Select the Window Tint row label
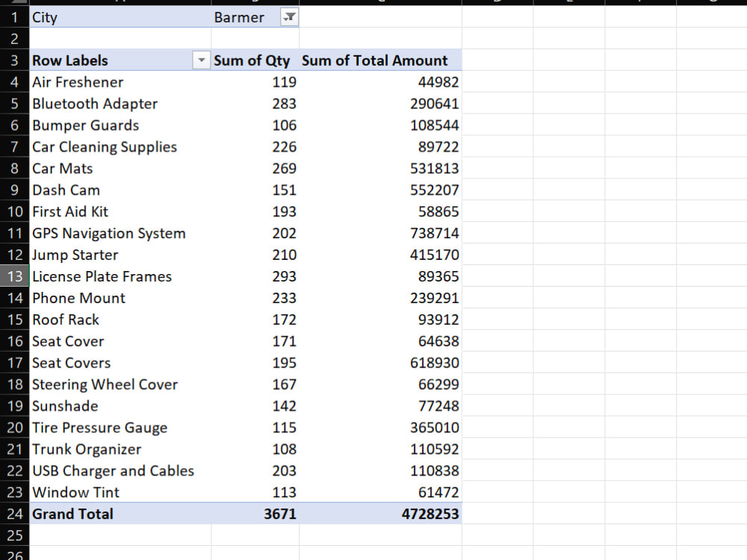 coord(120,492)
